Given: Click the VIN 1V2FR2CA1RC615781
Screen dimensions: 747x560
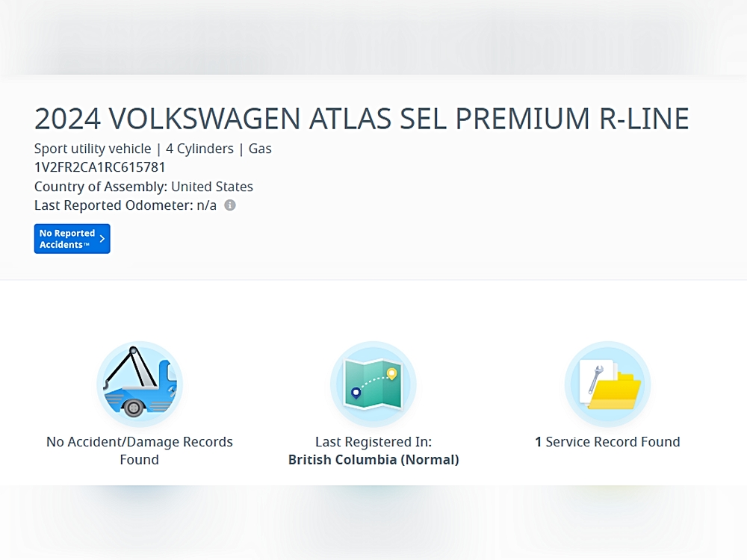Looking at the screenshot, I should 100,167.
